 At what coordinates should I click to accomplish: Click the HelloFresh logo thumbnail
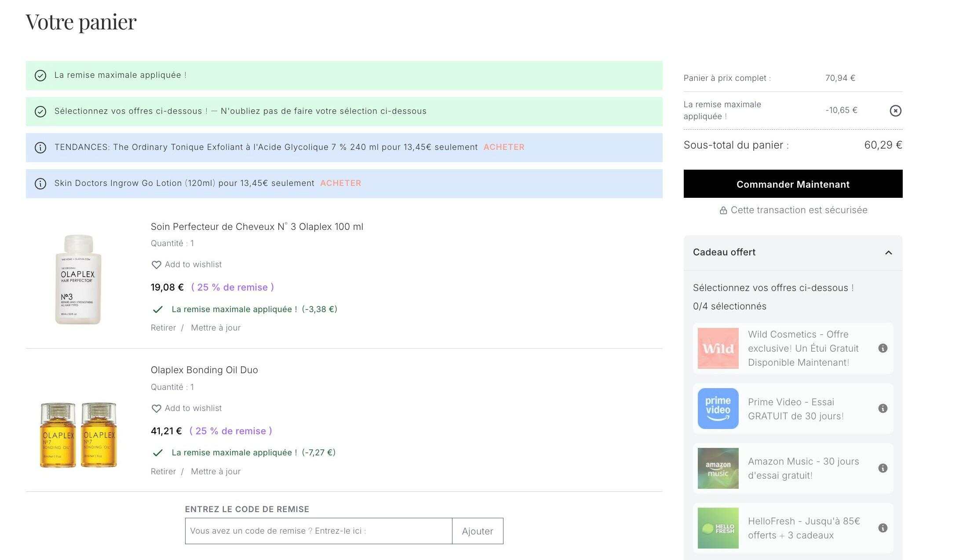coord(718,528)
